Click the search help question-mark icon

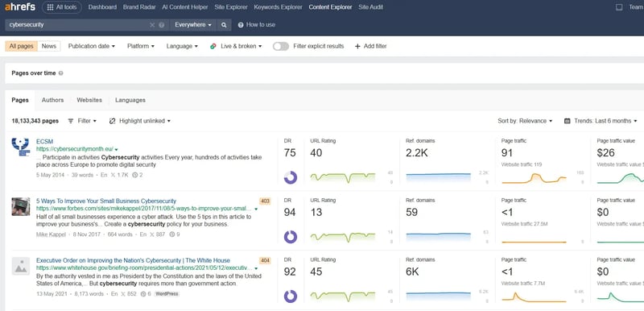[162, 25]
